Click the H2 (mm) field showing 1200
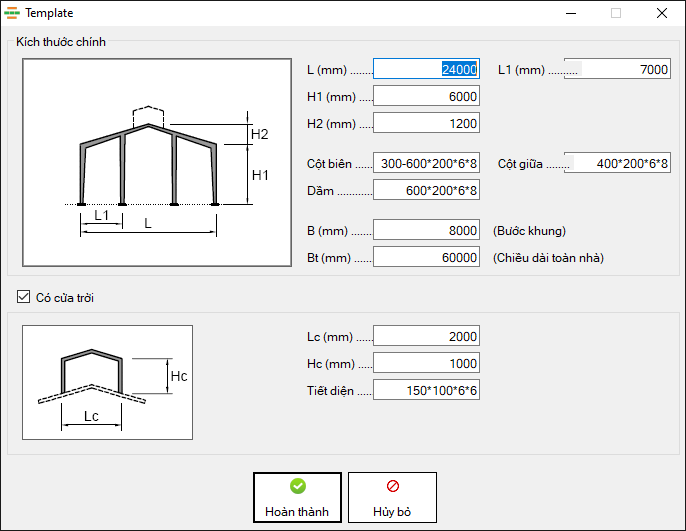 point(427,123)
